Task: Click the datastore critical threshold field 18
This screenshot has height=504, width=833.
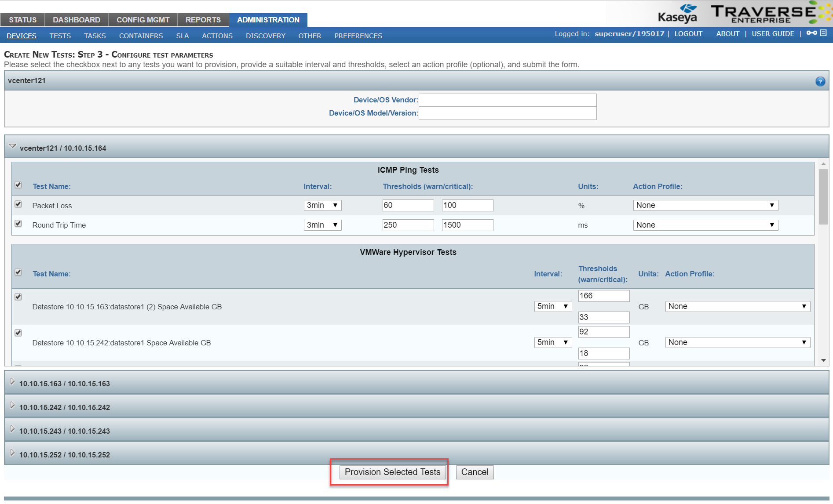Action: [x=604, y=353]
